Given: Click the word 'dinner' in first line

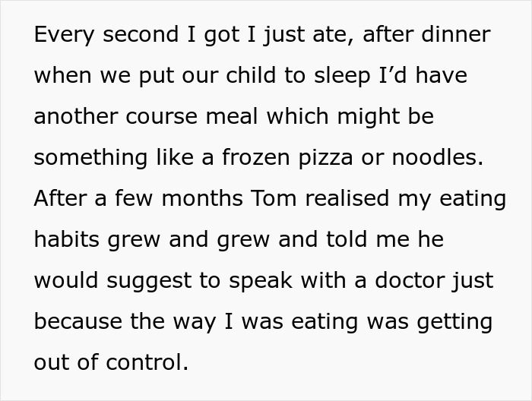Looking at the screenshot, I should click(x=456, y=34).
